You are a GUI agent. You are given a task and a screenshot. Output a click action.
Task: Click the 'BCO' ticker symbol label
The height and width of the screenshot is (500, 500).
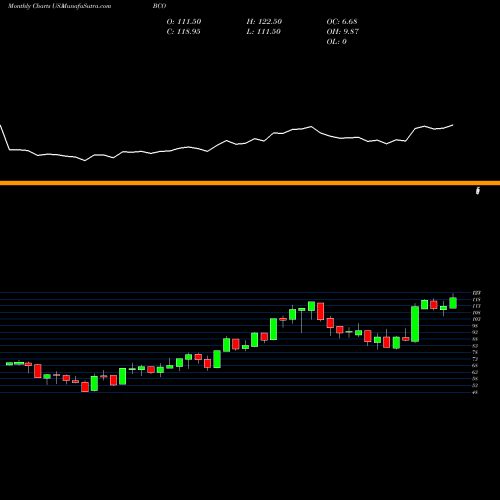click(160, 6)
